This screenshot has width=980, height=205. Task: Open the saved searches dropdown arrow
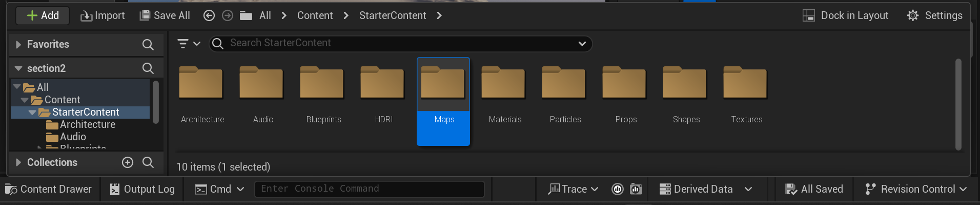click(x=582, y=44)
